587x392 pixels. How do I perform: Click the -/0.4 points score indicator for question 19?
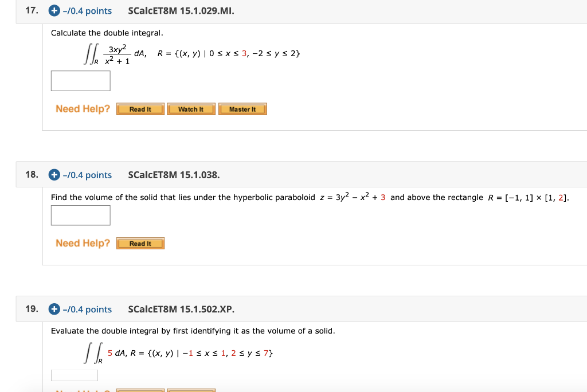(87, 309)
